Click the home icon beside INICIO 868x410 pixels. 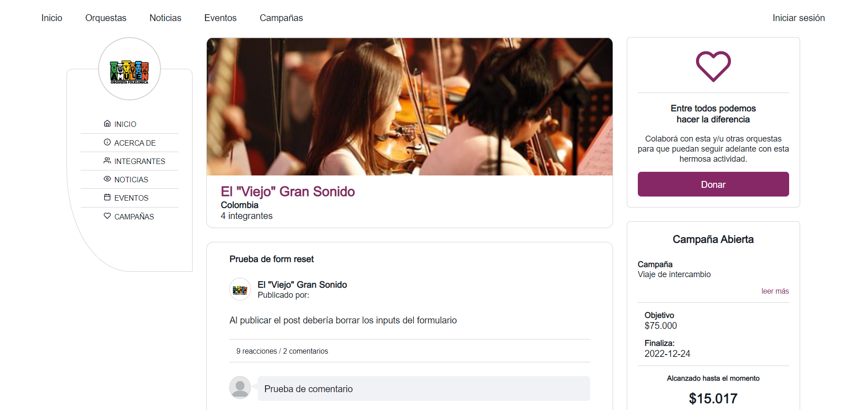[107, 124]
